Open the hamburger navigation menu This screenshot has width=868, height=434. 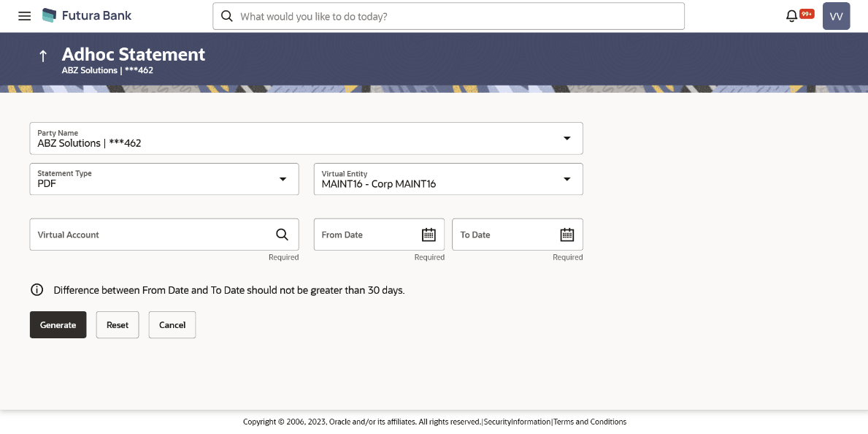coord(24,16)
